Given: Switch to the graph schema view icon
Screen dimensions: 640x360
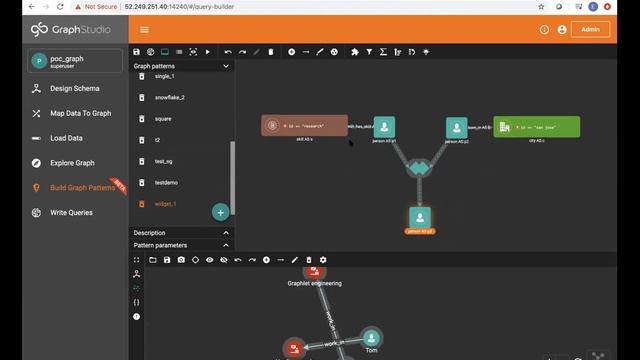Looking at the screenshot, I should [136, 274].
